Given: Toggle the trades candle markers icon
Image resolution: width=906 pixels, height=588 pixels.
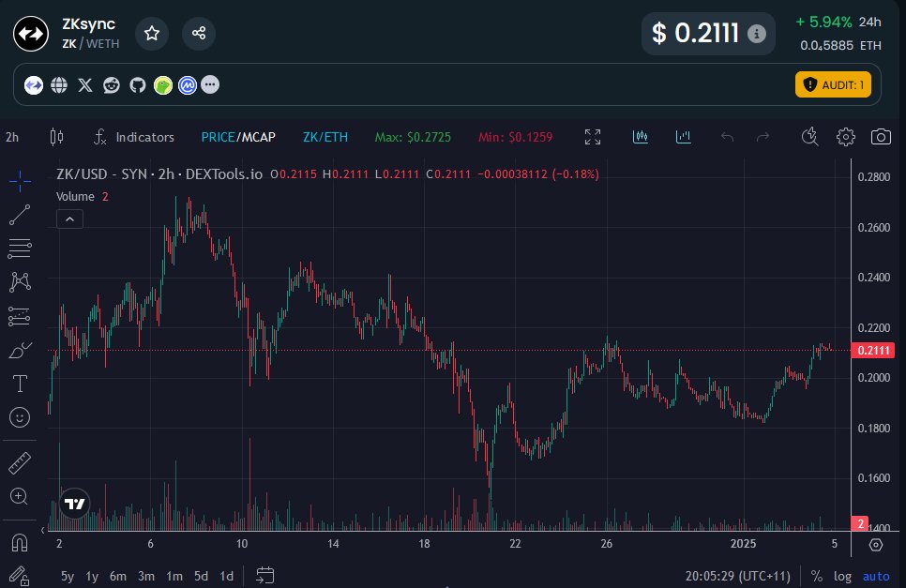Looking at the screenshot, I should (641, 137).
